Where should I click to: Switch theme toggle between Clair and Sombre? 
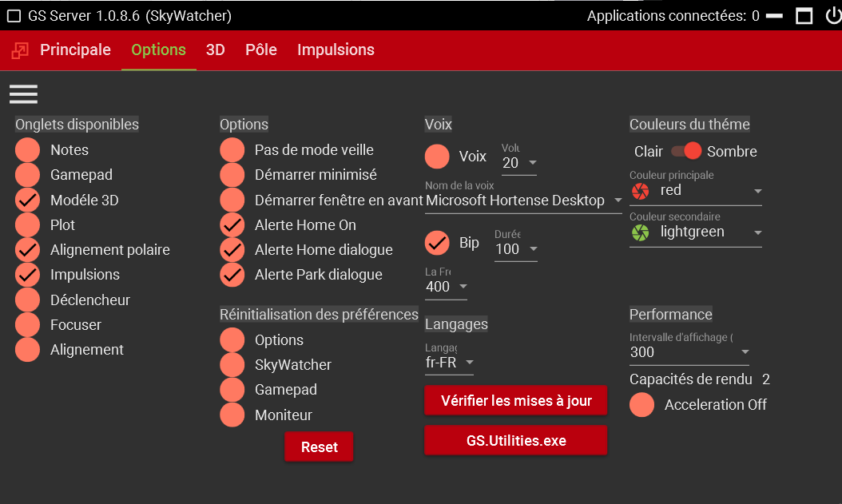pyautogui.click(x=685, y=151)
